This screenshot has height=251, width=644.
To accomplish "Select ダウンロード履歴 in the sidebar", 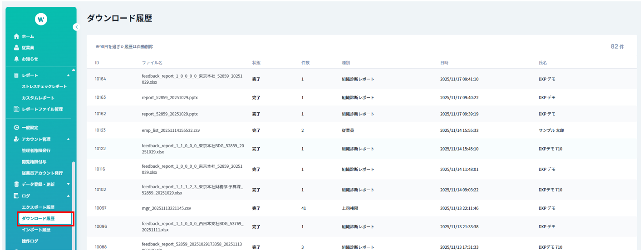I will (x=45, y=219).
